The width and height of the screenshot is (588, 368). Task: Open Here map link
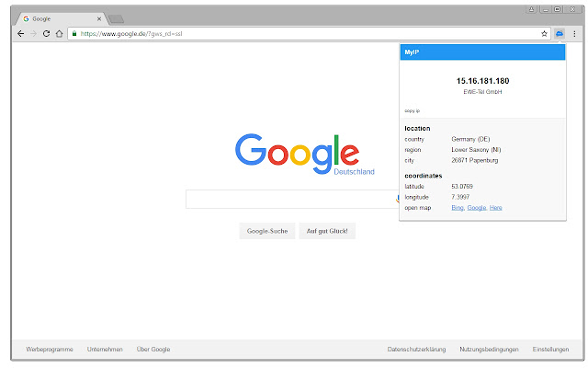coord(496,208)
